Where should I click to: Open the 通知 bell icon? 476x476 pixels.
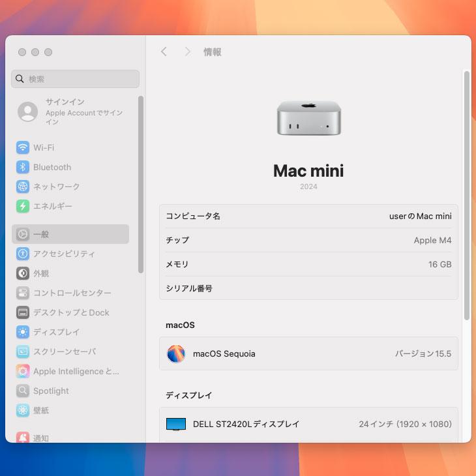coord(23,437)
